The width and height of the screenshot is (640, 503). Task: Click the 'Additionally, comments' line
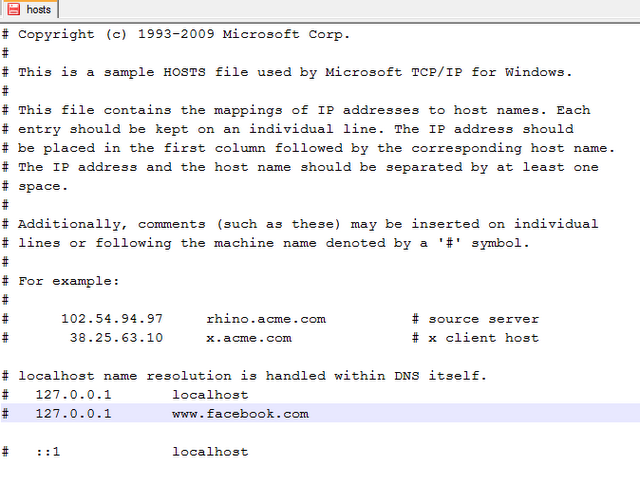[x=300, y=224]
